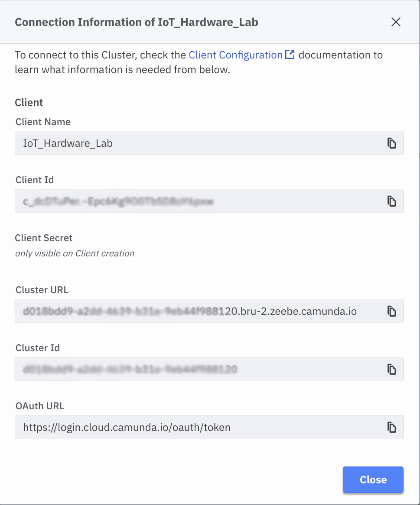The height and width of the screenshot is (505, 420).
Task: Copy the OAuth URL to clipboard
Action: tap(391, 427)
